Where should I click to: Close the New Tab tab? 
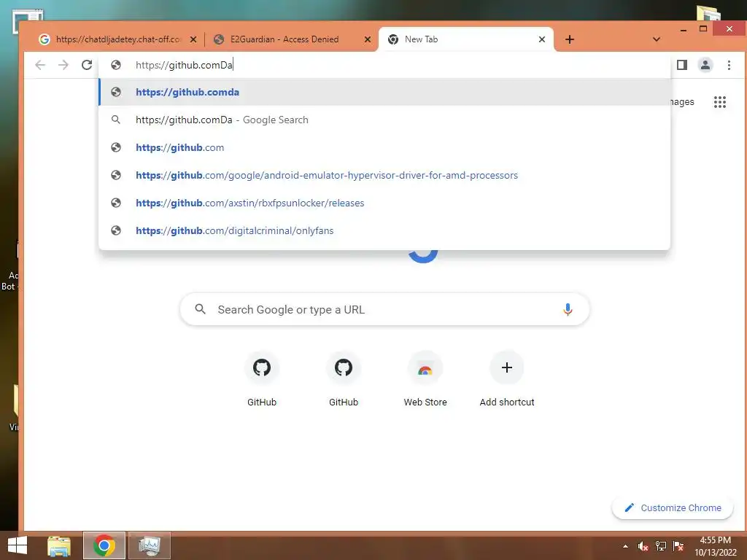(x=542, y=39)
